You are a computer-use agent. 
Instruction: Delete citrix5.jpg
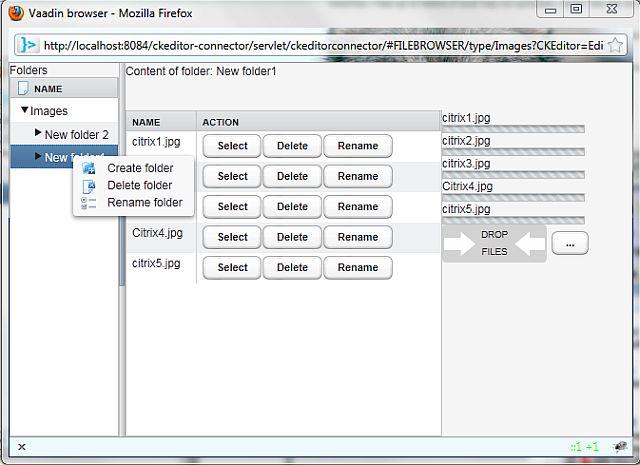(x=292, y=267)
